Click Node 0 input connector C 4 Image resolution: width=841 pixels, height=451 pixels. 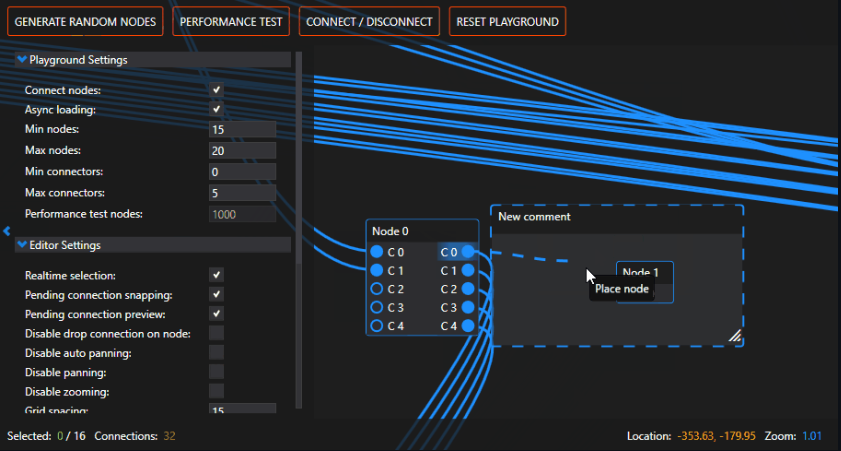[x=376, y=326]
